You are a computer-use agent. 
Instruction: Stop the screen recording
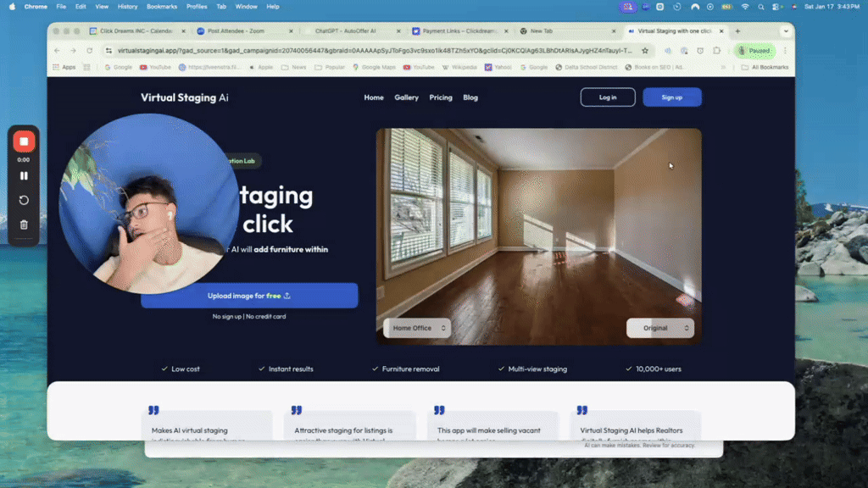[23, 141]
